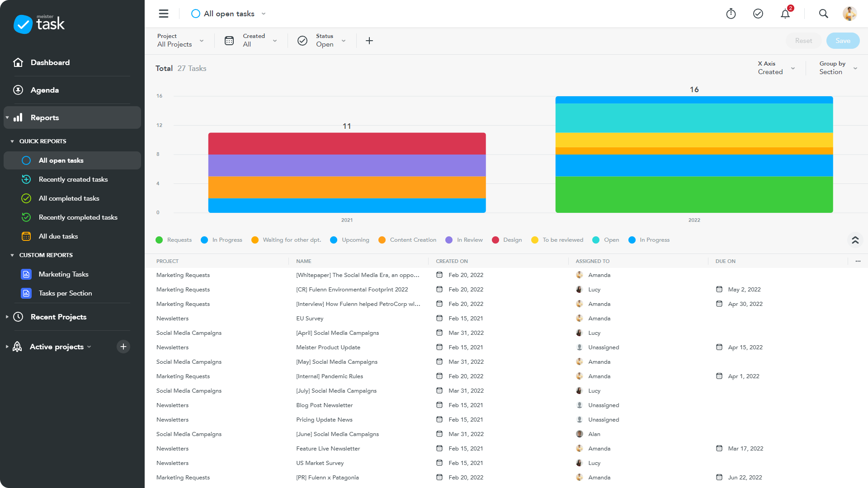This screenshot has height=488, width=868.
Task: Open the Dashboard link
Action: pos(50,62)
